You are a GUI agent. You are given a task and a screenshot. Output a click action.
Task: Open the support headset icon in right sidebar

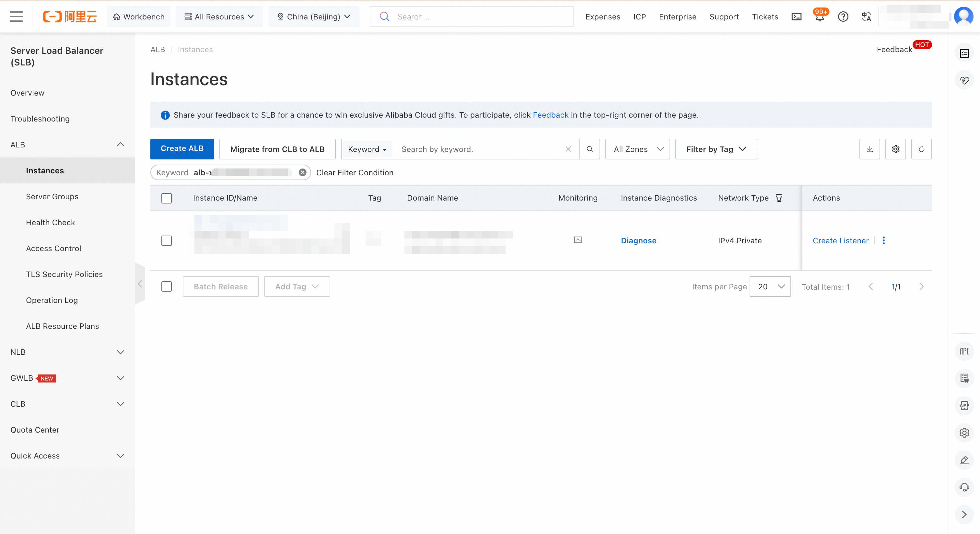pyautogui.click(x=964, y=487)
